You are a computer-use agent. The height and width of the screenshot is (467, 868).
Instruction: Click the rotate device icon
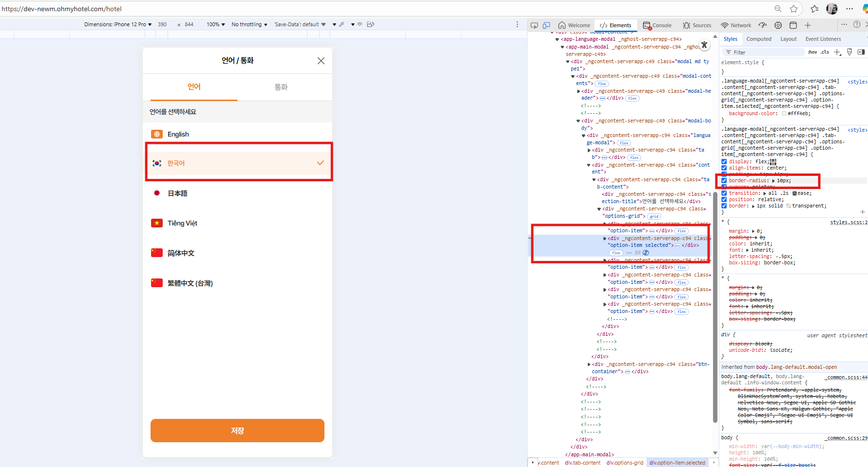pyautogui.click(x=371, y=24)
